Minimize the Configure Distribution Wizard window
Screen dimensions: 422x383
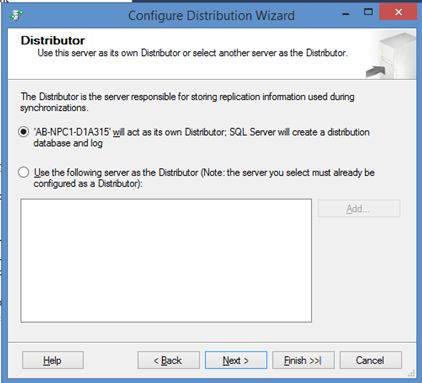pyautogui.click(x=346, y=14)
